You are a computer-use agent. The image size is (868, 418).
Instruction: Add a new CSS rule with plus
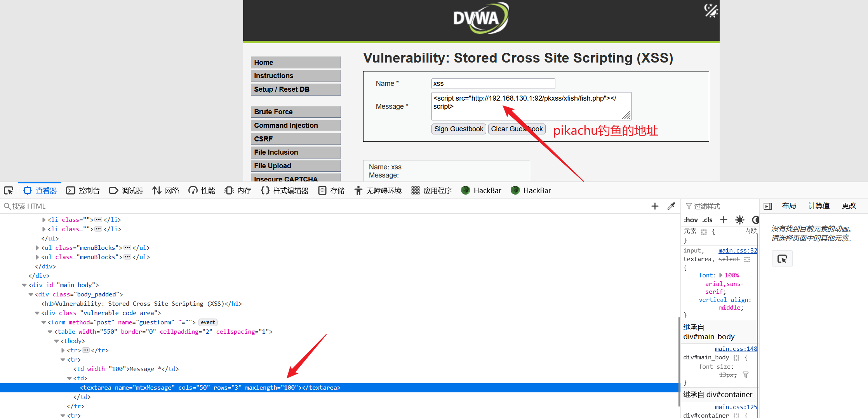coord(724,220)
